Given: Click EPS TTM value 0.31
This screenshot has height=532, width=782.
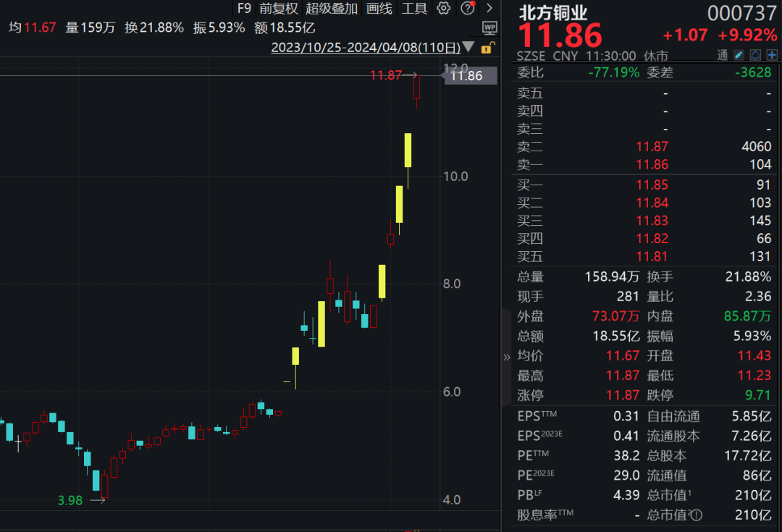Looking at the screenshot, I should point(626,416).
